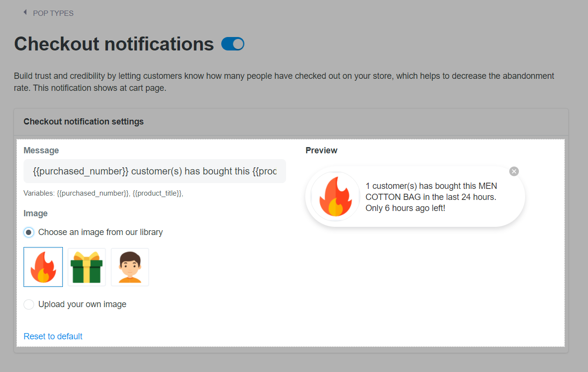
Task: Click the back arrow beside POP TYPES
Action: (x=25, y=13)
